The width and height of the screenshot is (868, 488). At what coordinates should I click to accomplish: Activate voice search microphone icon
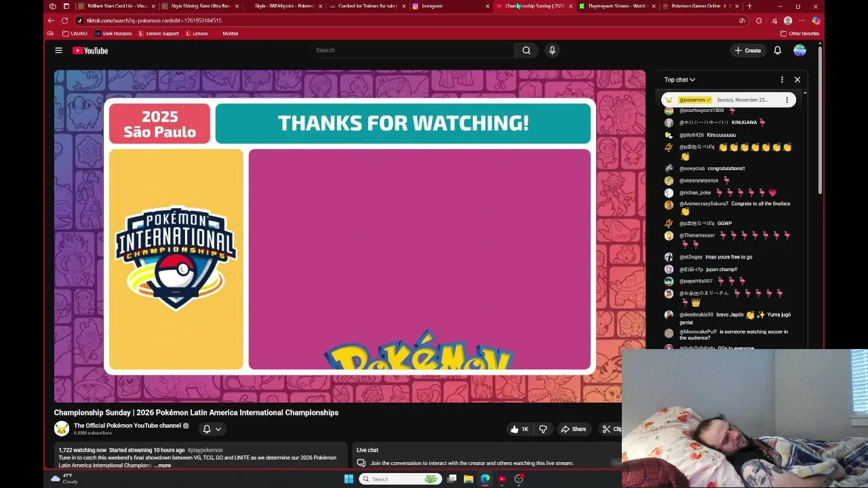tap(552, 50)
